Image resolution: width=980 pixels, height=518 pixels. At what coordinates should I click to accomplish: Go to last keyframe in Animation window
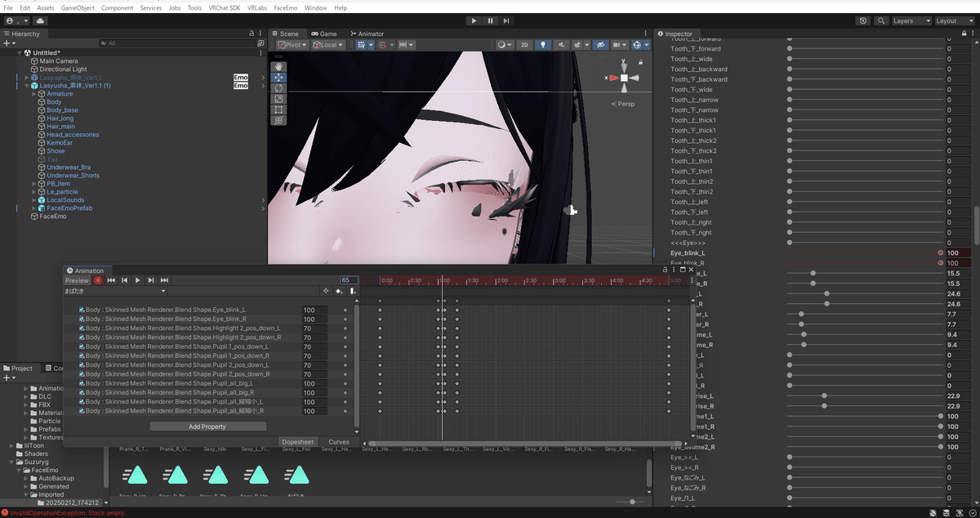coord(164,280)
